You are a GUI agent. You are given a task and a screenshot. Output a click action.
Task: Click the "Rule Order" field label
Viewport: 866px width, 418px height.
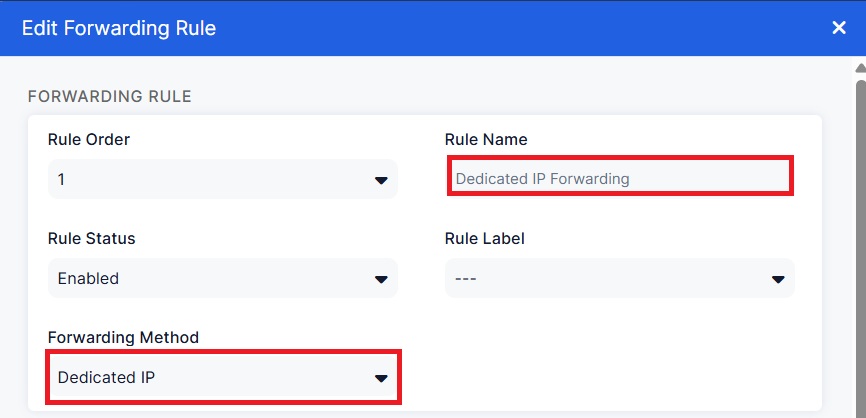89,139
